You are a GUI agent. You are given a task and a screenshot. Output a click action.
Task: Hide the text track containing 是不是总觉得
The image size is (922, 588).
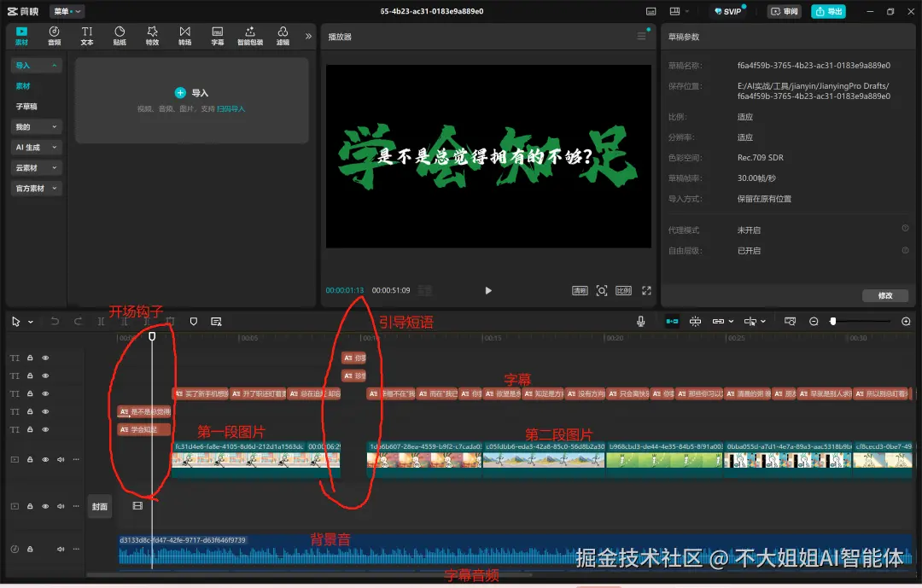point(45,411)
